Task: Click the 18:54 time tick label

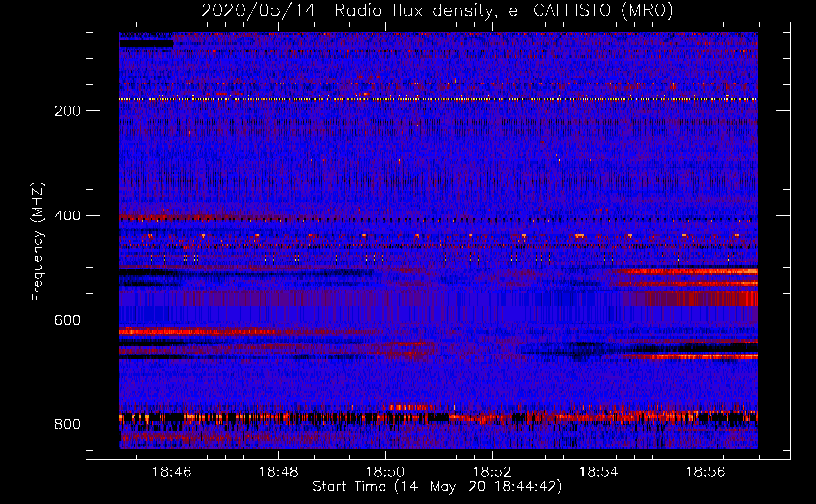Action: (x=599, y=472)
